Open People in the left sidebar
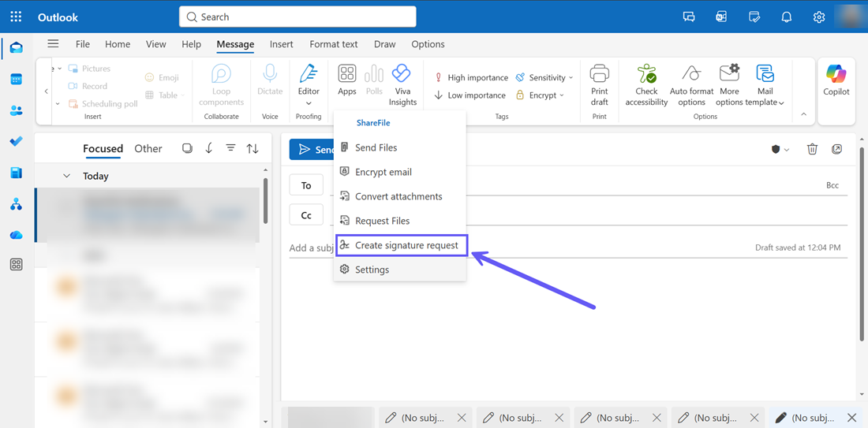The width and height of the screenshot is (868, 428). pos(16,110)
